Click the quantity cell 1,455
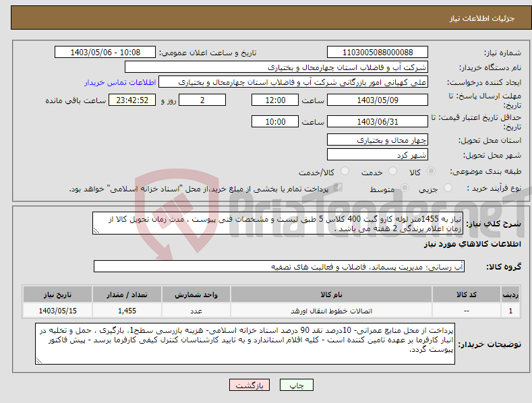This screenshot has width=532, height=403. (127, 311)
